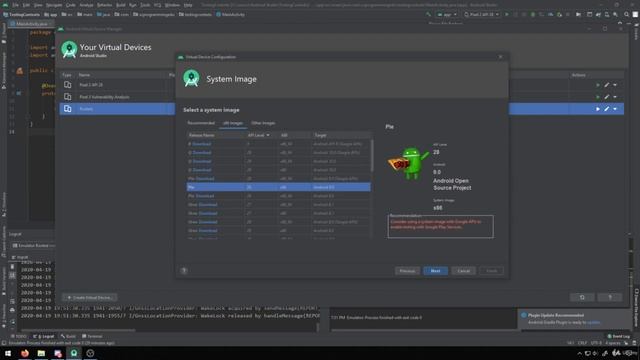Click Cancel in Virtual Device Configuration
The height and width of the screenshot is (360, 640).
pos(463,271)
